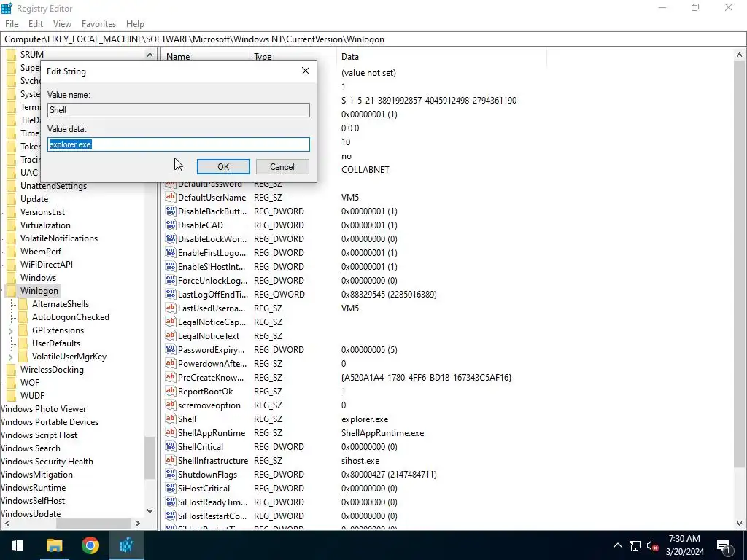Click the Value data input field
Viewport: 747px width, 560px height.
tap(179, 144)
